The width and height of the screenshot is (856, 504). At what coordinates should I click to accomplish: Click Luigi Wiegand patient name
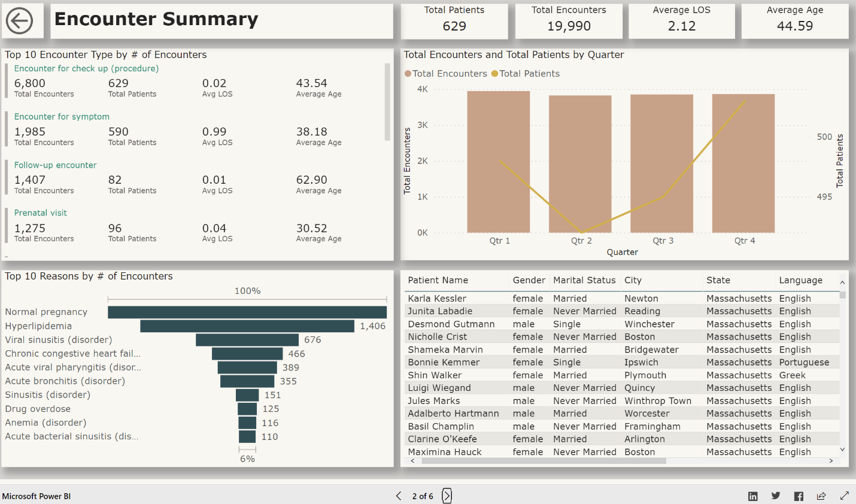[439, 388]
